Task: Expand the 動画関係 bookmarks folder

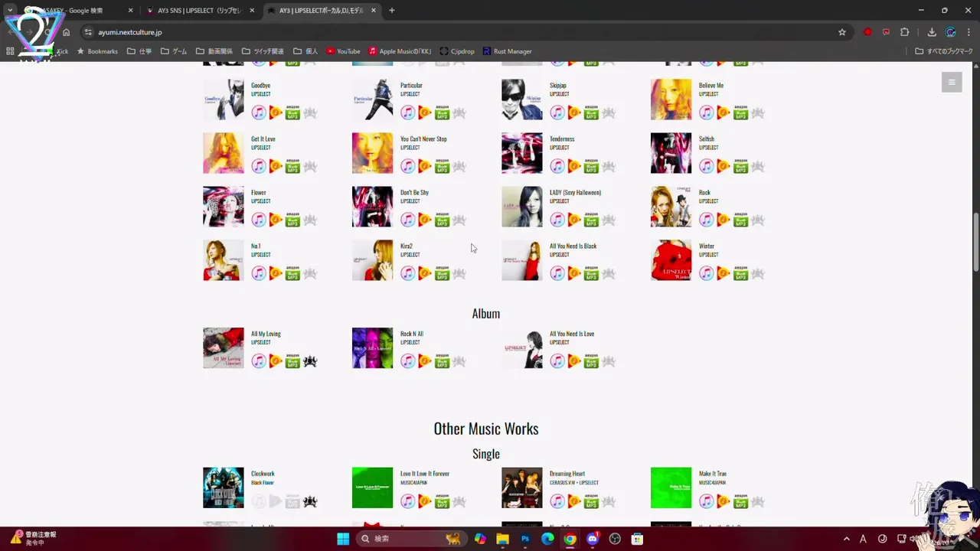Action: 214,51
